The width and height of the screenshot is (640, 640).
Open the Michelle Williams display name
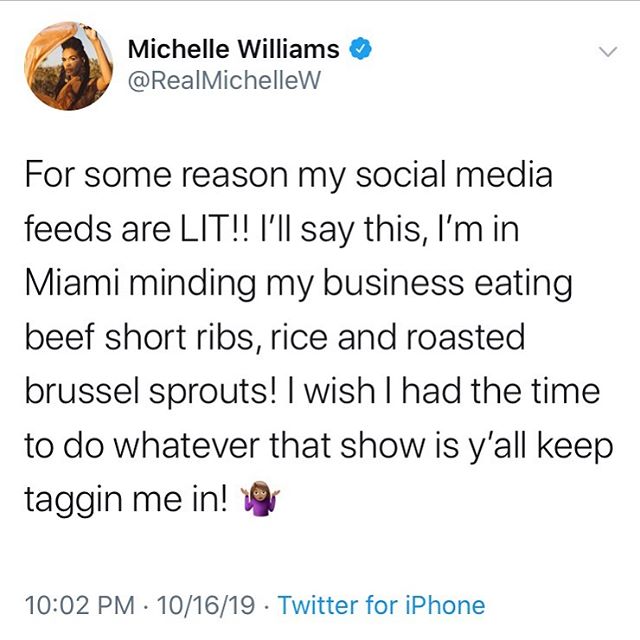click(233, 49)
